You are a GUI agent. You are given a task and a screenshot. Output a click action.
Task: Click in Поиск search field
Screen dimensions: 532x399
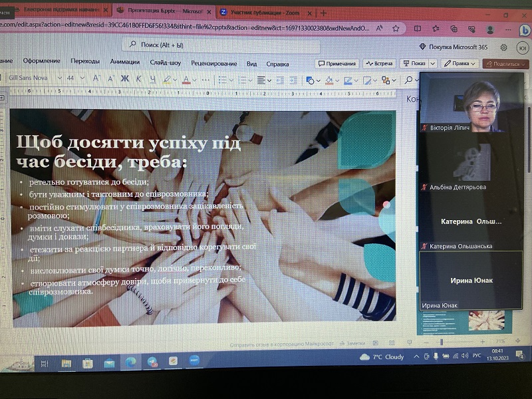pos(221,45)
